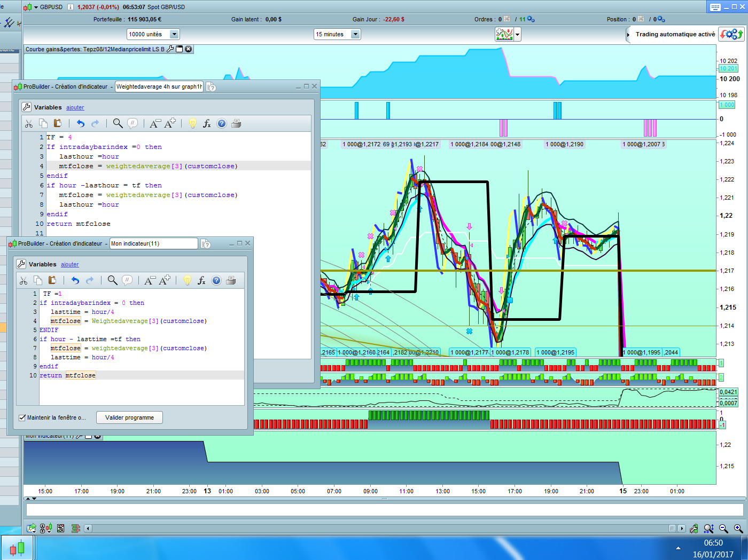
Task: Print code from Weightedaverage editor
Action: pos(236,124)
